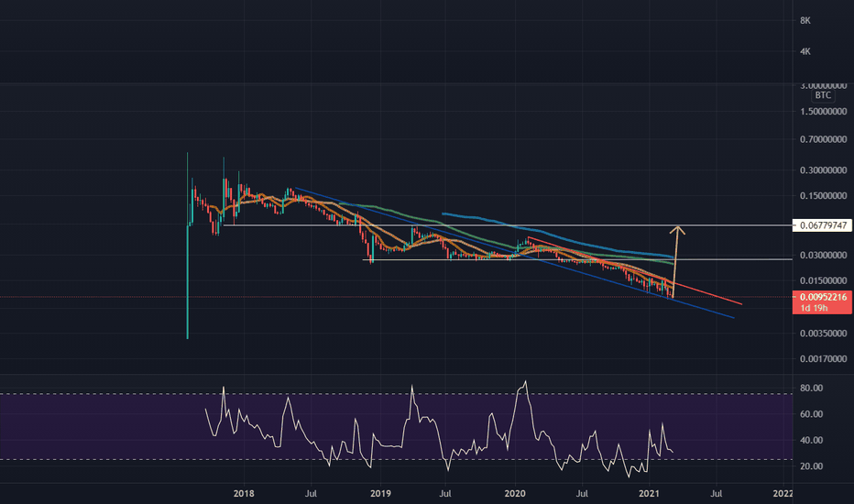
Task: Click the 0.15000000 price axis label
Action: tap(823, 195)
